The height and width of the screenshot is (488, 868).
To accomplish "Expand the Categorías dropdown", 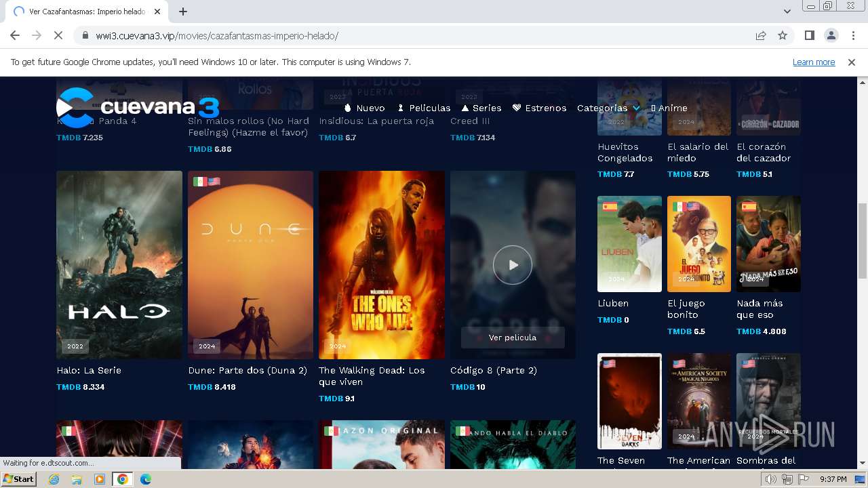I will click(x=608, y=108).
